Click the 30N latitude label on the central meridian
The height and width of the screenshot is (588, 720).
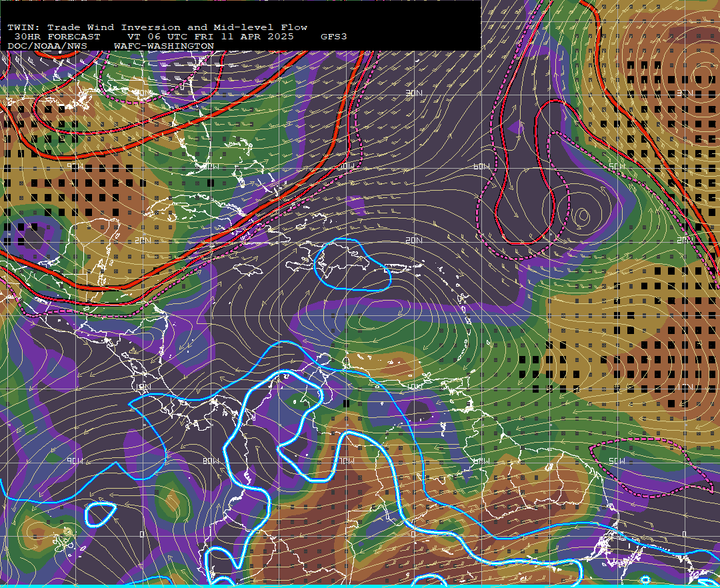coord(414,93)
